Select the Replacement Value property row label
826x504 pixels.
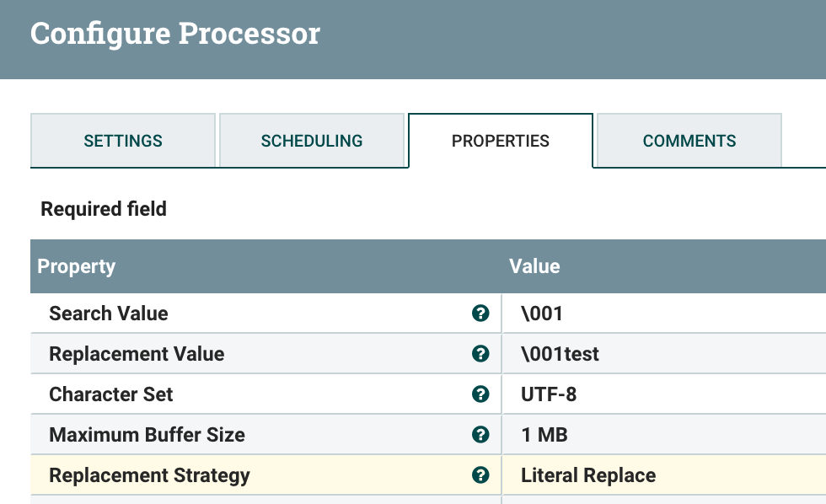point(137,354)
